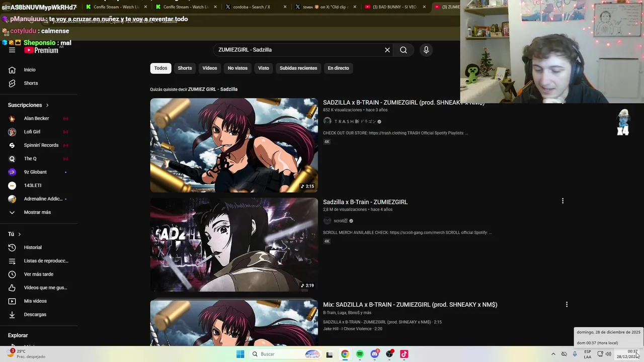
Task: Select the Visto filter chip
Action: click(x=264, y=68)
